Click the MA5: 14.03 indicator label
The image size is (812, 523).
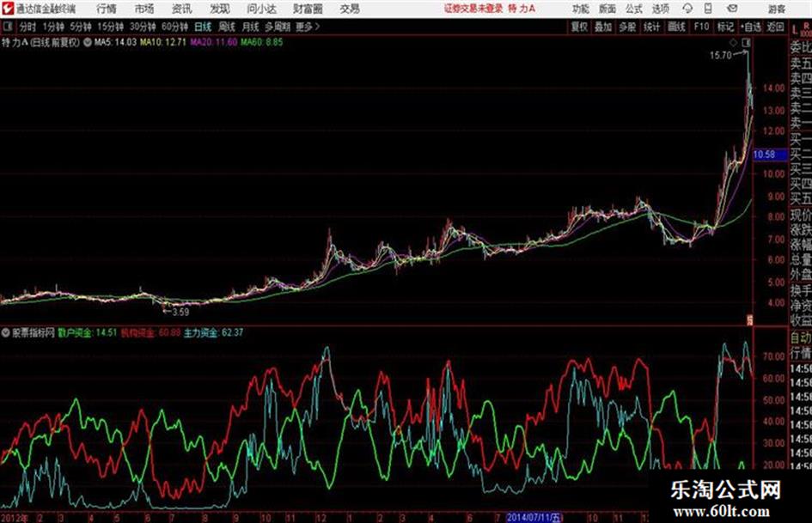tap(115, 42)
